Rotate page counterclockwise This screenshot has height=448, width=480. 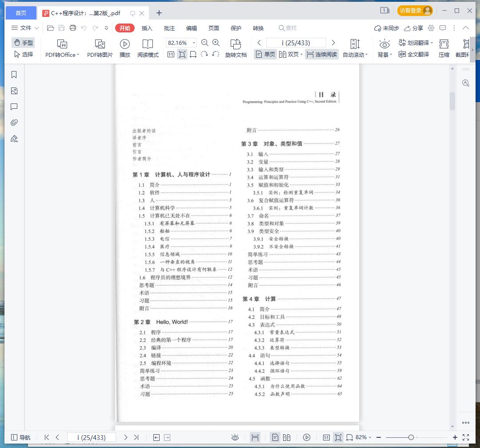point(216,55)
